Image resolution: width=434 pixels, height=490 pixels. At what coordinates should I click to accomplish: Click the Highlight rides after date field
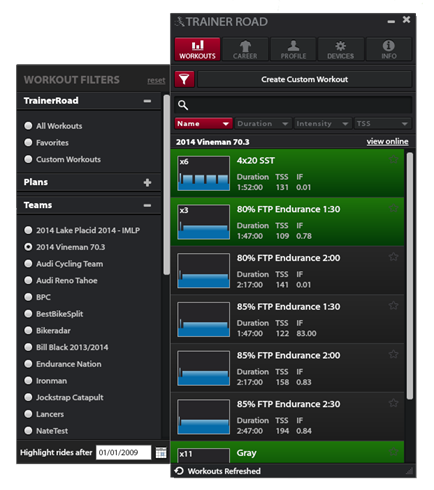pyautogui.click(x=123, y=452)
